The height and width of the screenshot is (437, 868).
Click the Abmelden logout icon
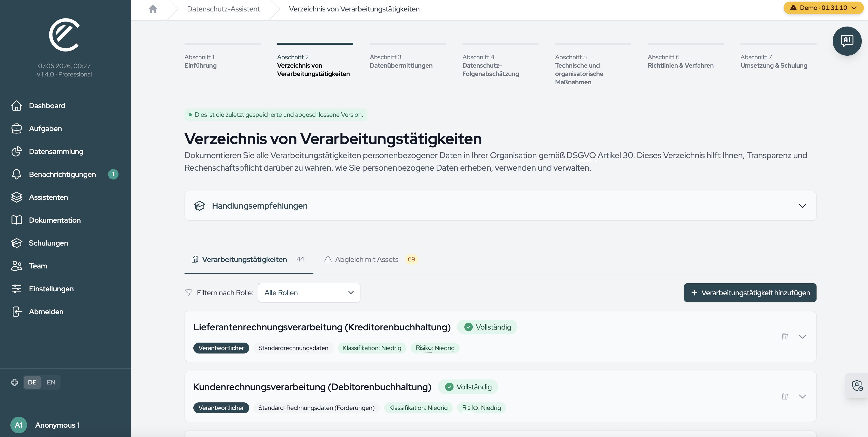[x=17, y=312]
